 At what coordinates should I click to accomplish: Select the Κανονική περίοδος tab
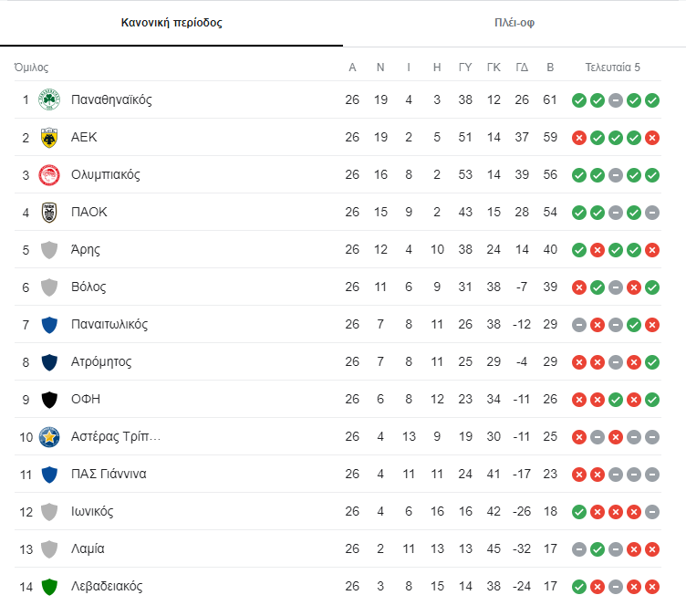pos(171,23)
